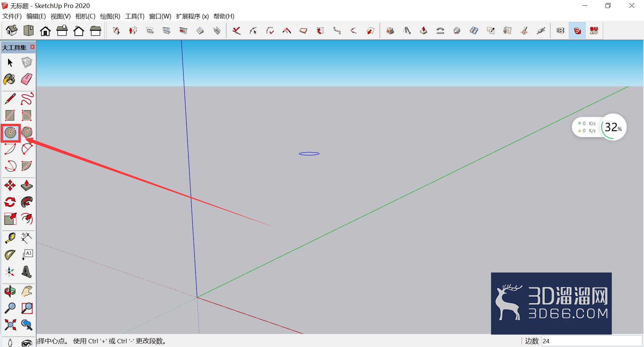Click the SU APP toolbar button
This screenshot has width=644, height=347.
point(594,31)
